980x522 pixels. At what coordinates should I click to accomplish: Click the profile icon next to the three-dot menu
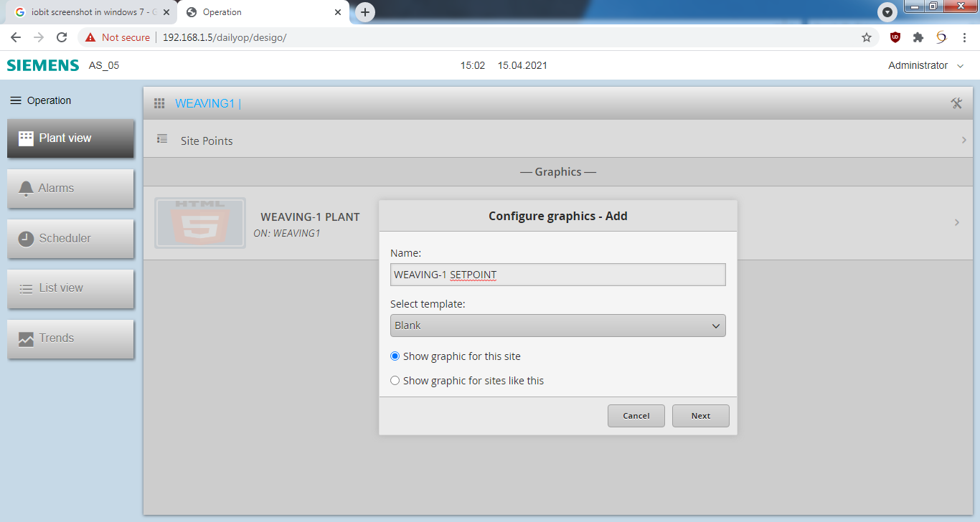coord(941,37)
